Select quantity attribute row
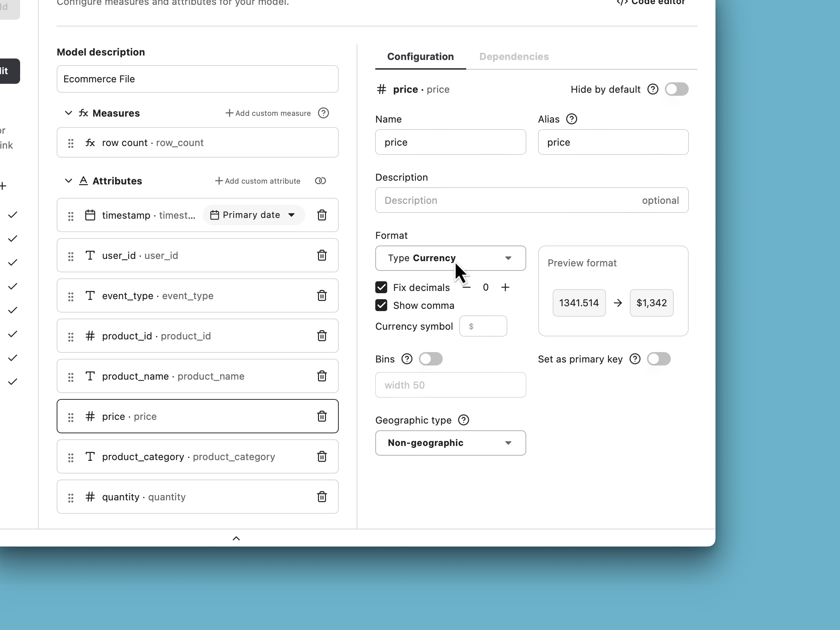The height and width of the screenshot is (630, 840). [x=198, y=497]
